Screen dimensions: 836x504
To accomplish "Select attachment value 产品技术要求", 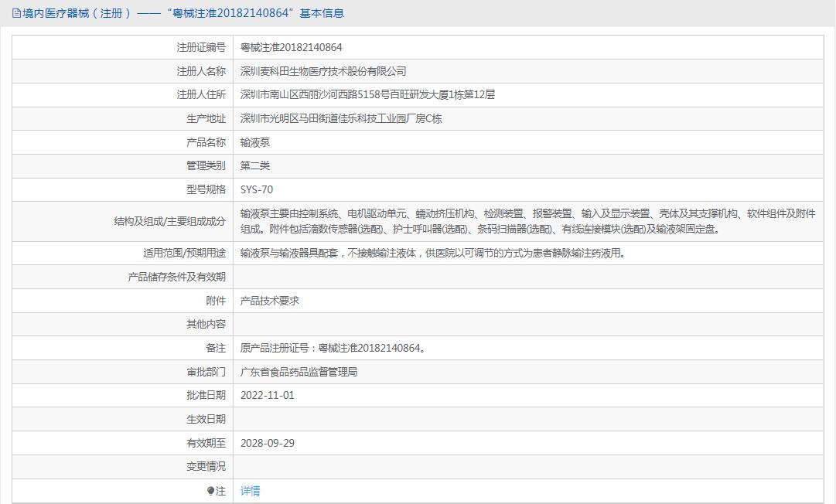I will click(x=270, y=301).
